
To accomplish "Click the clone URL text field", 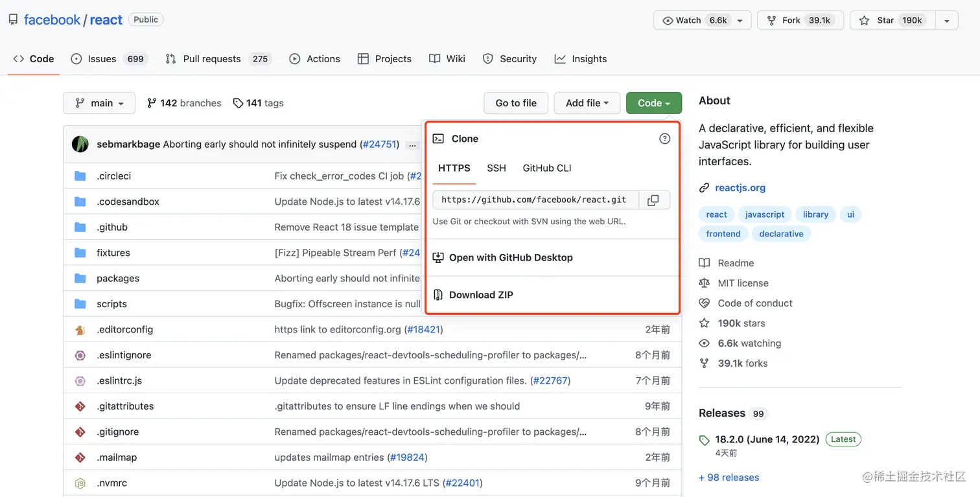I will 535,200.
